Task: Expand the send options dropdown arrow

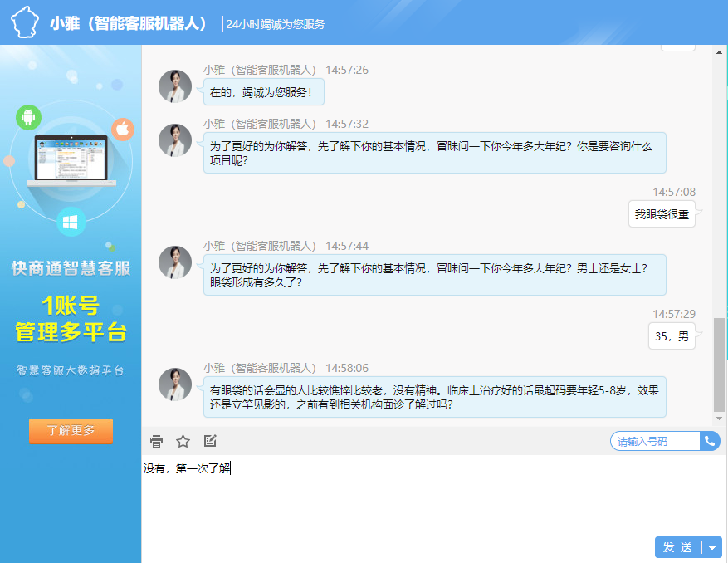Action: pos(712,547)
